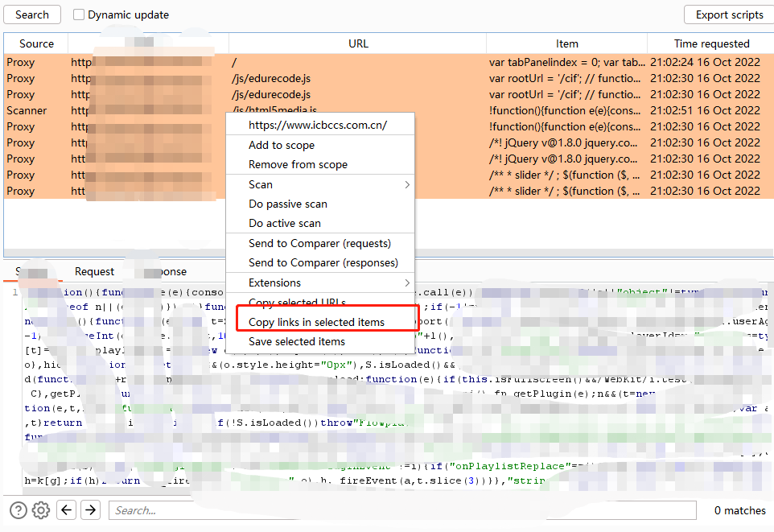Go to next match with right arrow
The height and width of the screenshot is (532, 774).
[x=91, y=509]
